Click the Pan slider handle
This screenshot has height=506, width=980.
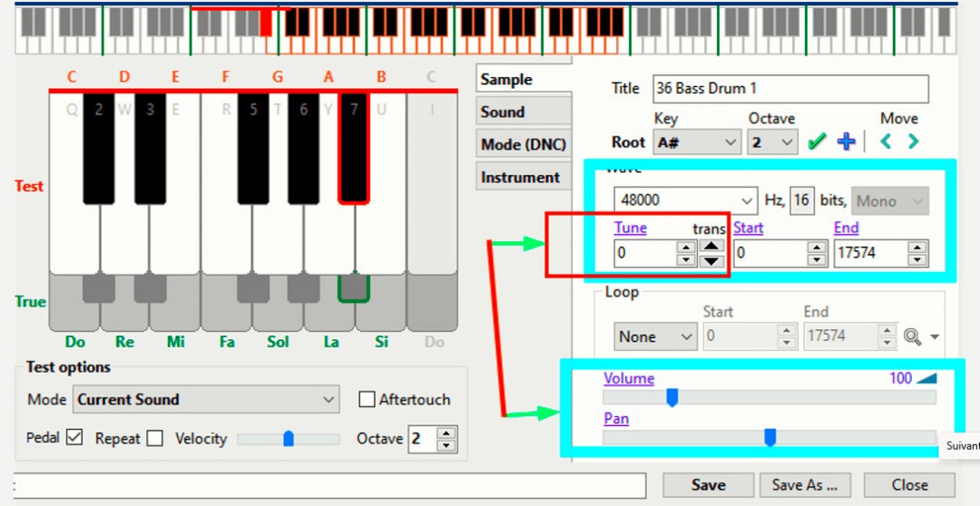[769, 438]
